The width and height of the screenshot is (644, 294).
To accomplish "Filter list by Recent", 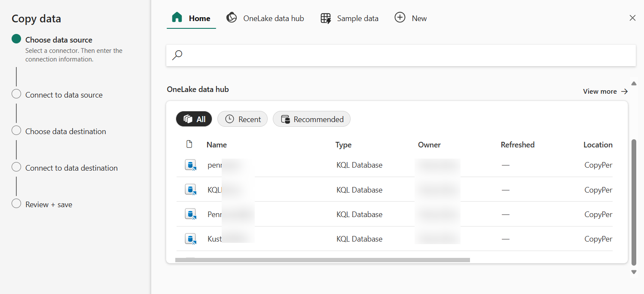I will (243, 119).
